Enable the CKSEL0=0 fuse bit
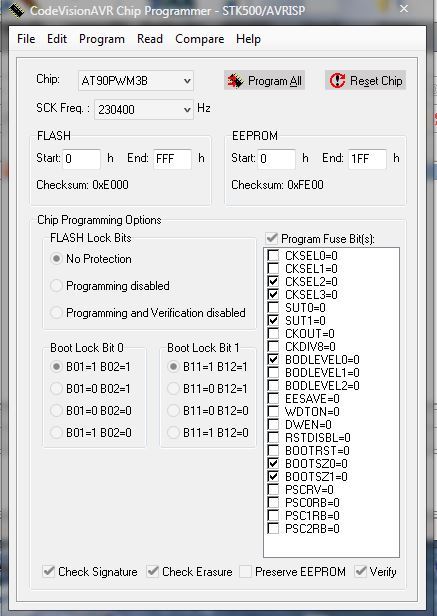 click(273, 255)
